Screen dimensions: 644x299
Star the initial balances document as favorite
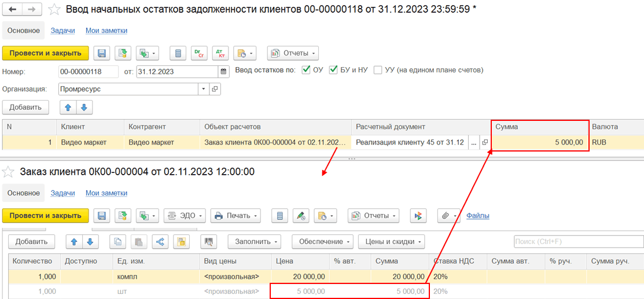click(x=54, y=9)
